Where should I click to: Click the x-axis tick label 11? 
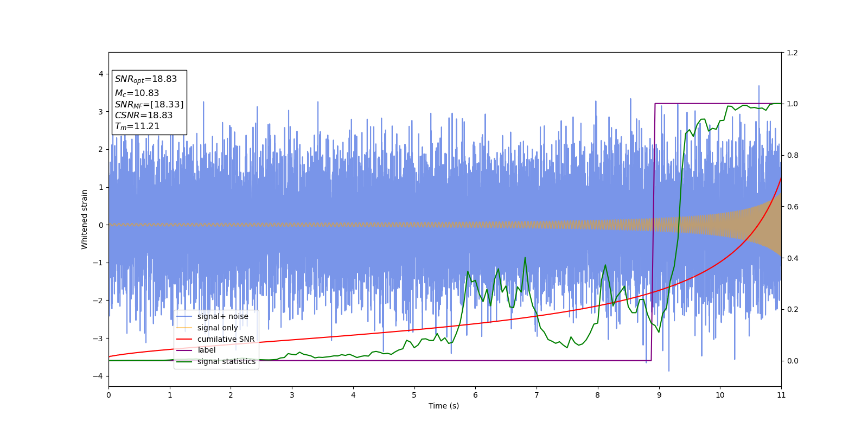[781, 395]
